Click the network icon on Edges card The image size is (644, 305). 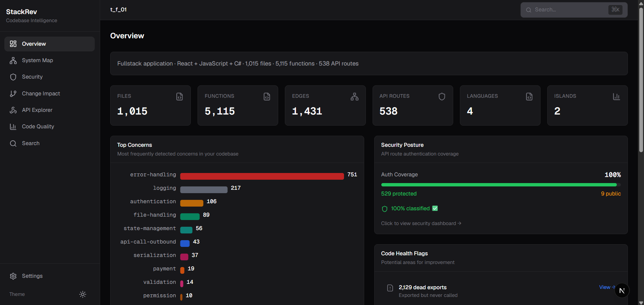[354, 97]
